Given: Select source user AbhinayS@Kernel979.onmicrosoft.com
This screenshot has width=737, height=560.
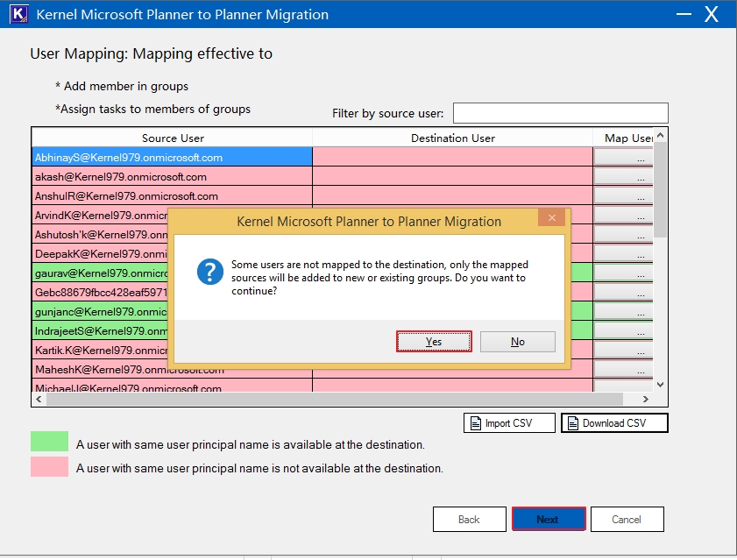Looking at the screenshot, I should [172, 157].
